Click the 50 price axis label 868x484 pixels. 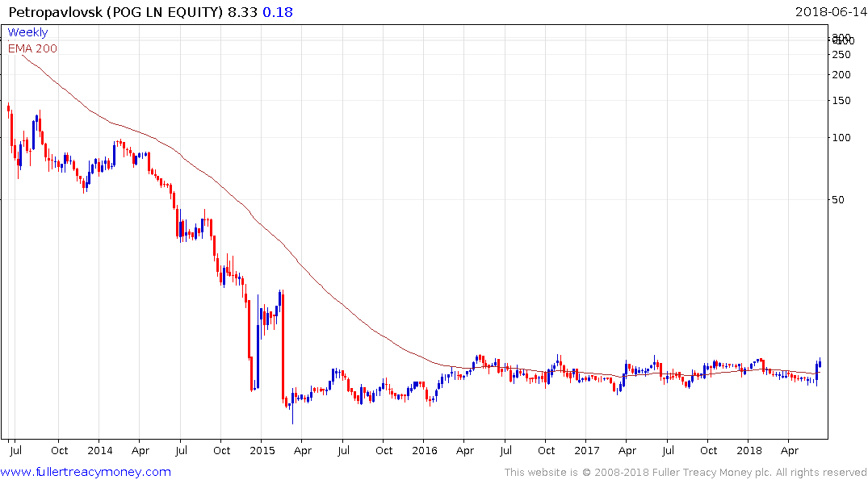(x=838, y=200)
